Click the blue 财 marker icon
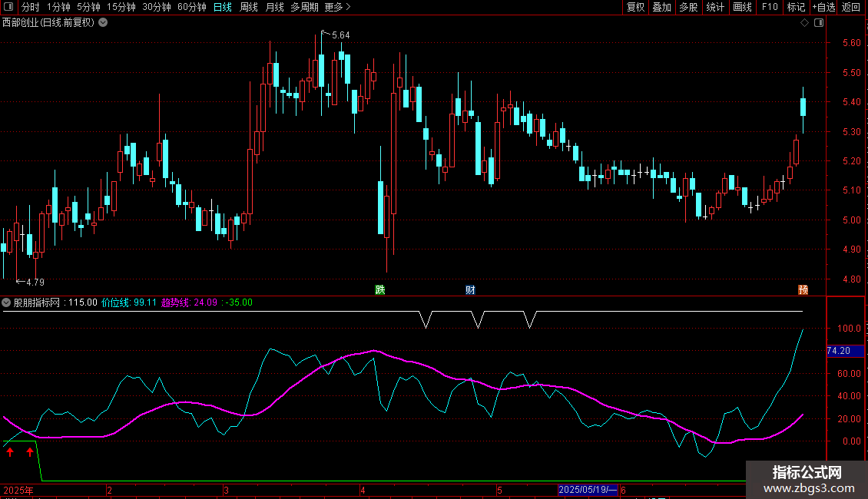 [x=470, y=290]
